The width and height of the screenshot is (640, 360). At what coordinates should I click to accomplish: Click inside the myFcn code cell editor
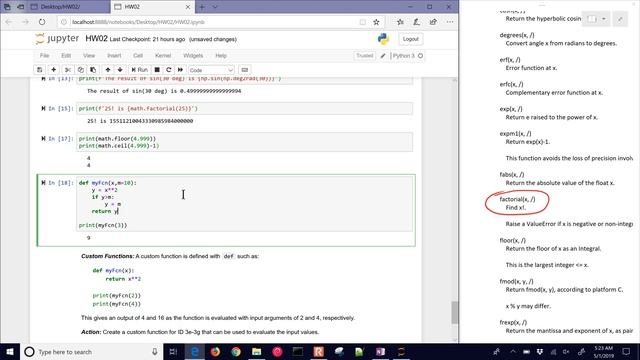click(x=244, y=204)
